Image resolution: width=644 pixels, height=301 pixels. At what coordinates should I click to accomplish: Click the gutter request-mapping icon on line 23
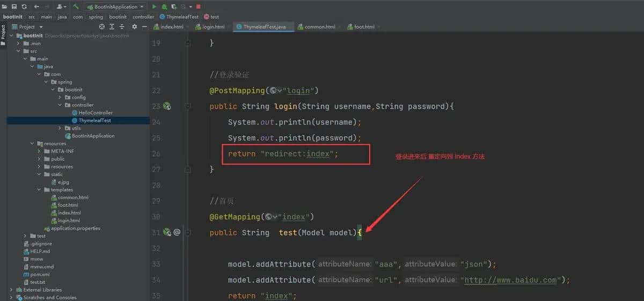pyautogui.click(x=167, y=106)
